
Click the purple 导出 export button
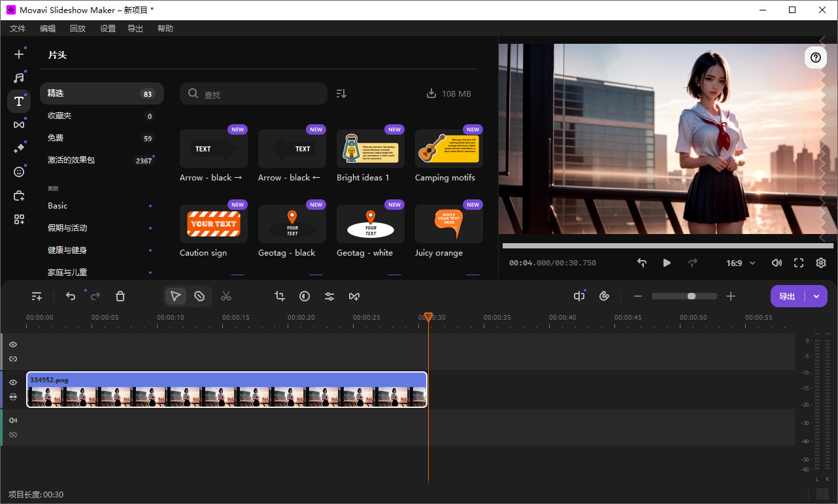tap(788, 296)
